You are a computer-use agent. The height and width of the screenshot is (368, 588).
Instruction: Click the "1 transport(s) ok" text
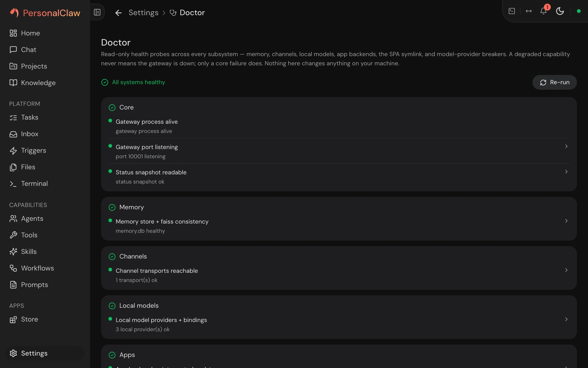pos(137,280)
